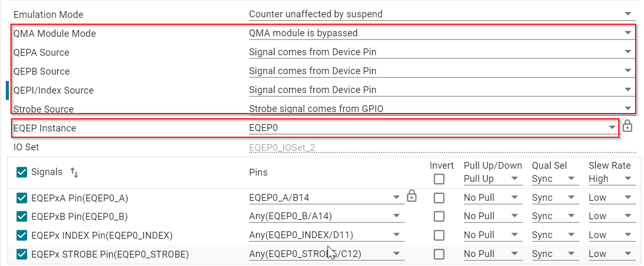Enable Invert for EQEPxB pin row
This screenshot has width=644, height=266.
[439, 216]
